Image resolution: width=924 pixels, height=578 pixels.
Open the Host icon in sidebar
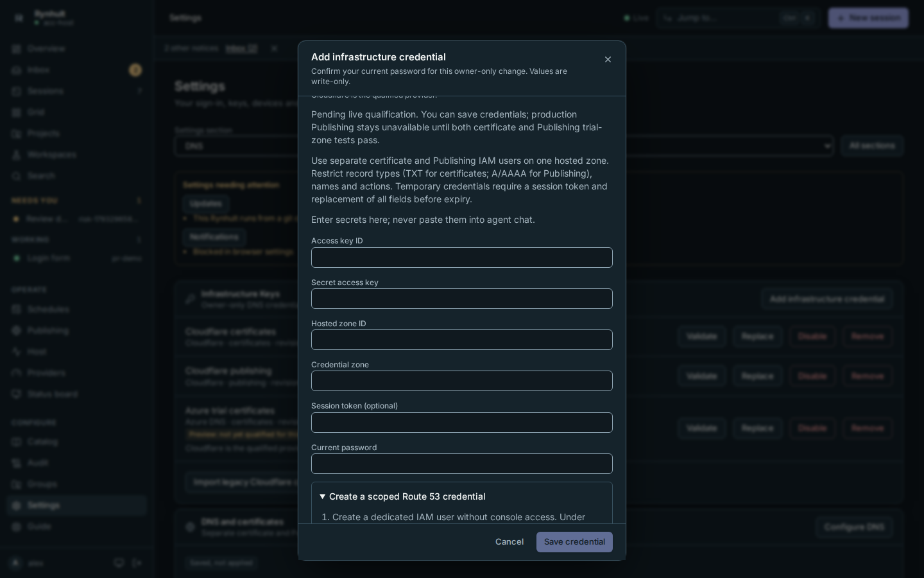point(17,352)
